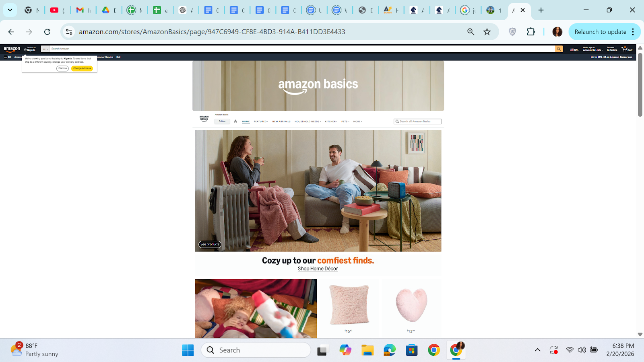Open the Chrome profile avatar
This screenshot has width=644, height=362.
point(557,32)
